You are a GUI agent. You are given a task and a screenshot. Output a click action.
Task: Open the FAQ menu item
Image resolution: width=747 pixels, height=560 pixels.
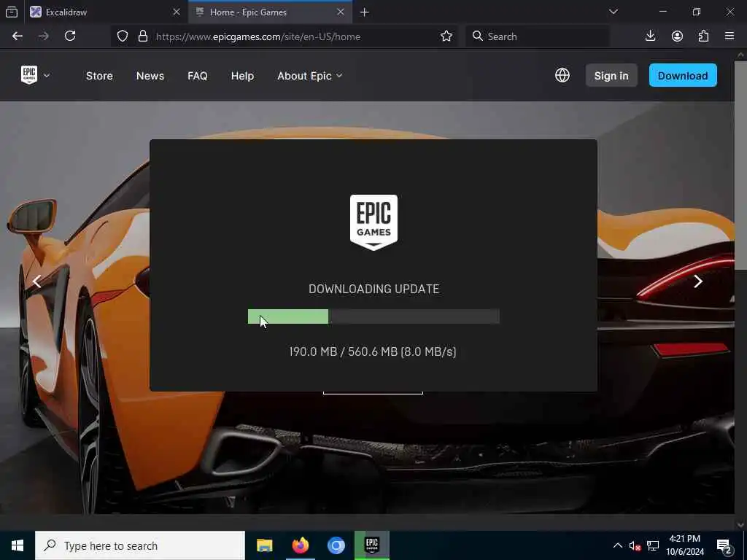tap(197, 76)
